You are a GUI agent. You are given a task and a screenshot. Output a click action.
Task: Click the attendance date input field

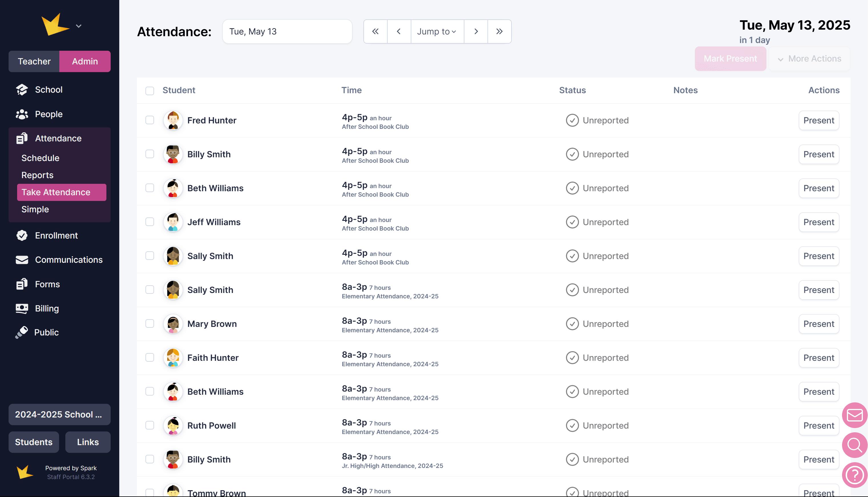[287, 31]
